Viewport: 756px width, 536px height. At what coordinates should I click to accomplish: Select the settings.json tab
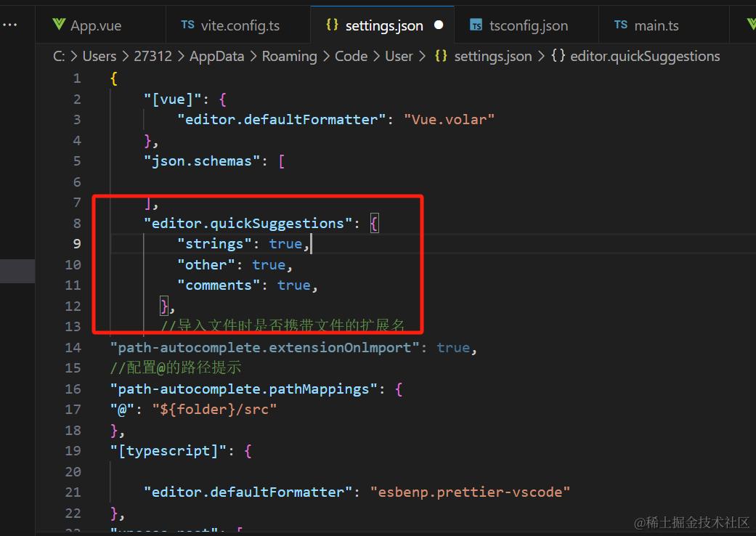382,25
